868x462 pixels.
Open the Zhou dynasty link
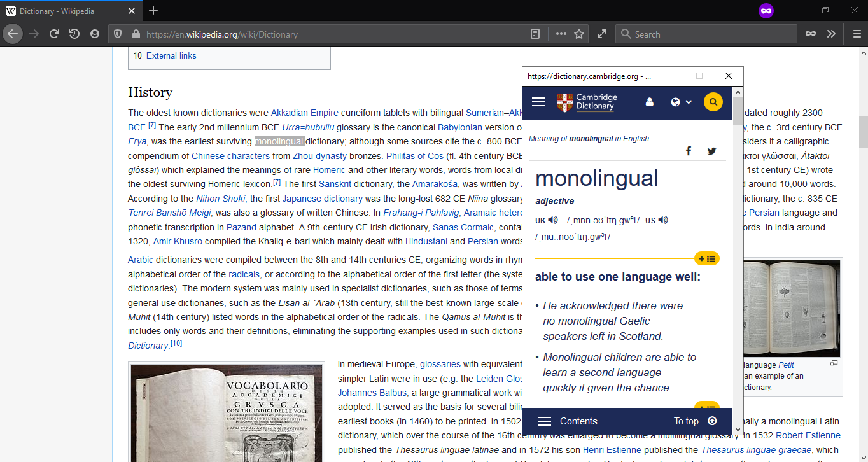(x=320, y=156)
